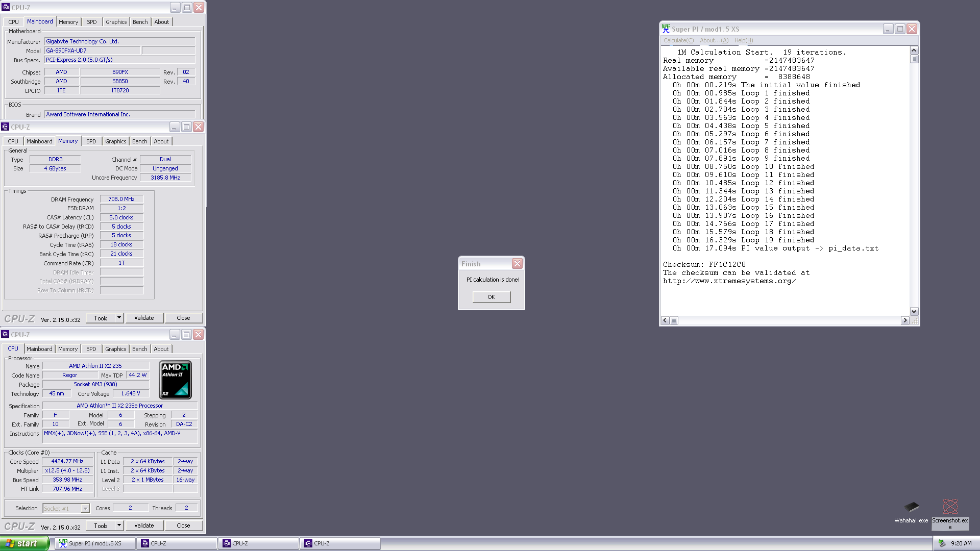Click the Core Voltage 1.648 V value
The image size is (980, 551).
pyautogui.click(x=131, y=393)
